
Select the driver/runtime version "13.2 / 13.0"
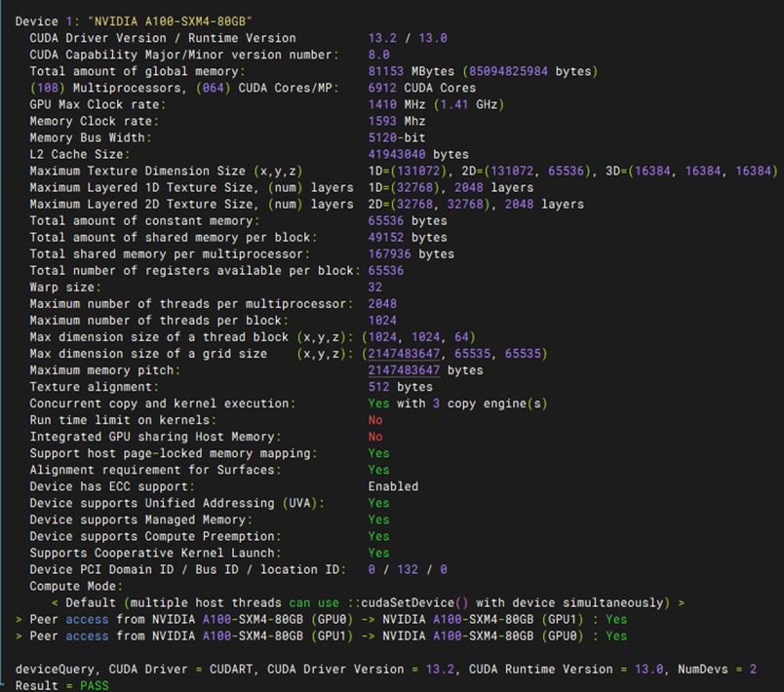pyautogui.click(x=408, y=38)
